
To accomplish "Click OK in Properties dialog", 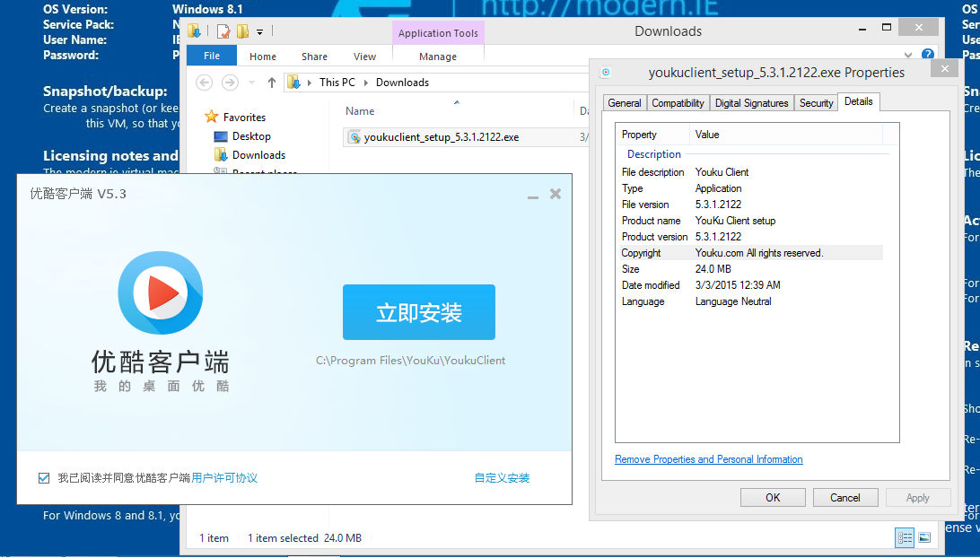I will pyautogui.click(x=773, y=497).
